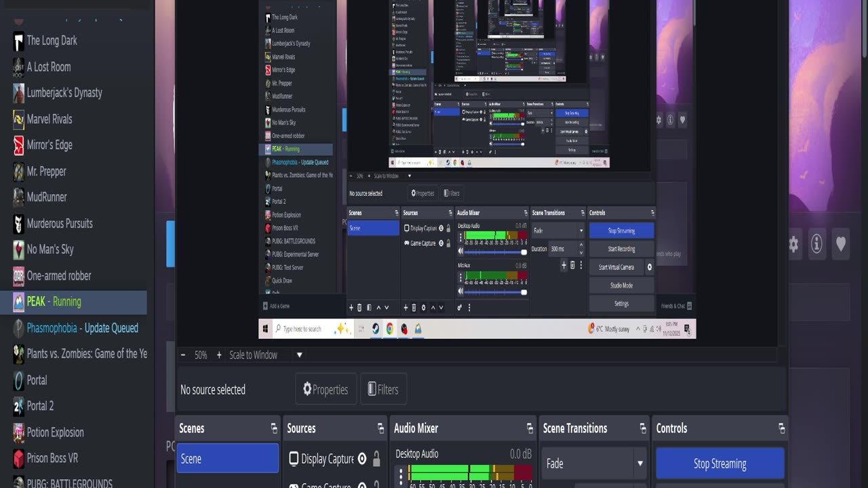Click Start Recording in preview Controls
Screen dimensions: 868x488
point(621,249)
